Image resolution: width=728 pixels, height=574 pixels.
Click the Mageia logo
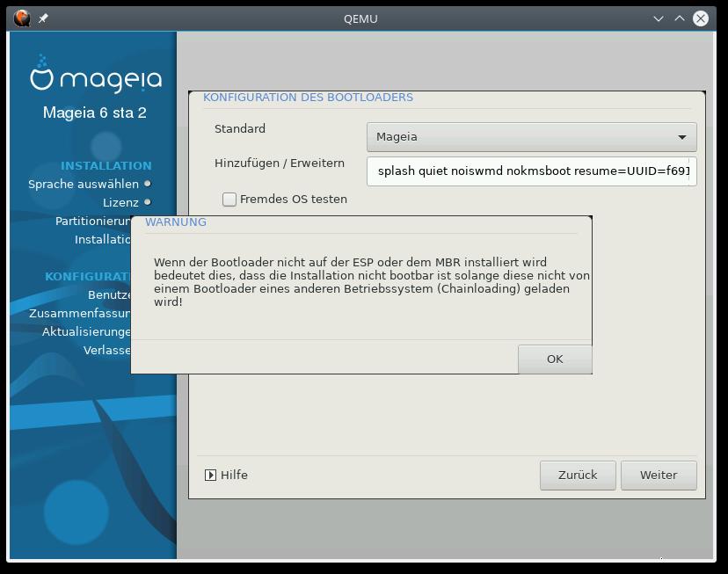tap(96, 74)
